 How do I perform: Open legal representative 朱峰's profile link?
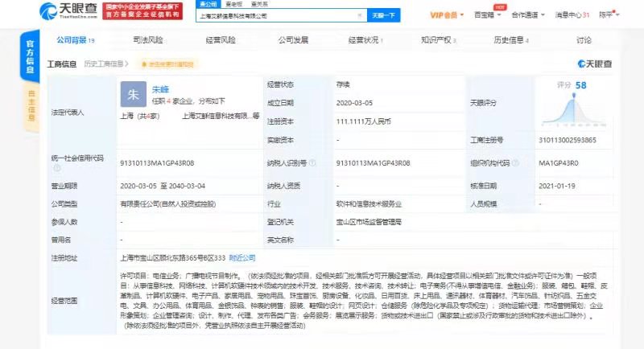click(x=160, y=89)
